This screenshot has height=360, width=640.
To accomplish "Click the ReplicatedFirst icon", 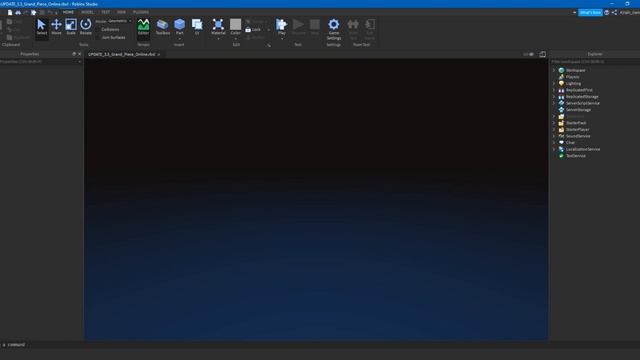I will (x=561, y=90).
